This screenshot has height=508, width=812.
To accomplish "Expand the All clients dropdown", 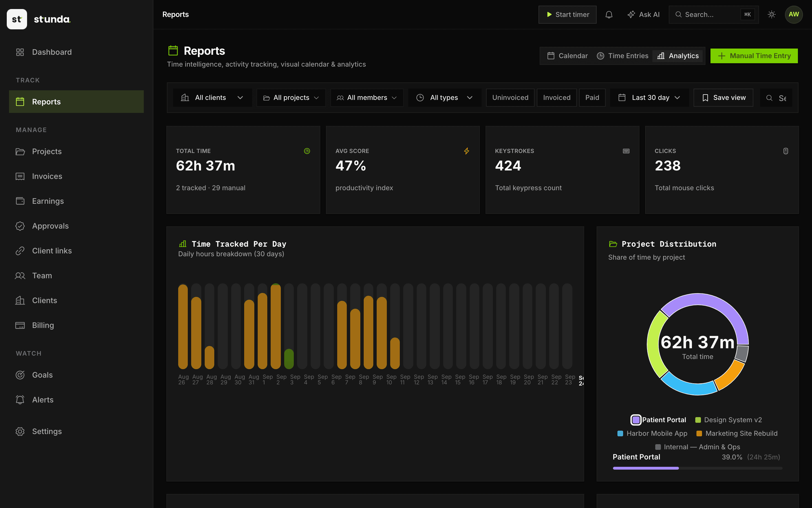I will tap(212, 98).
